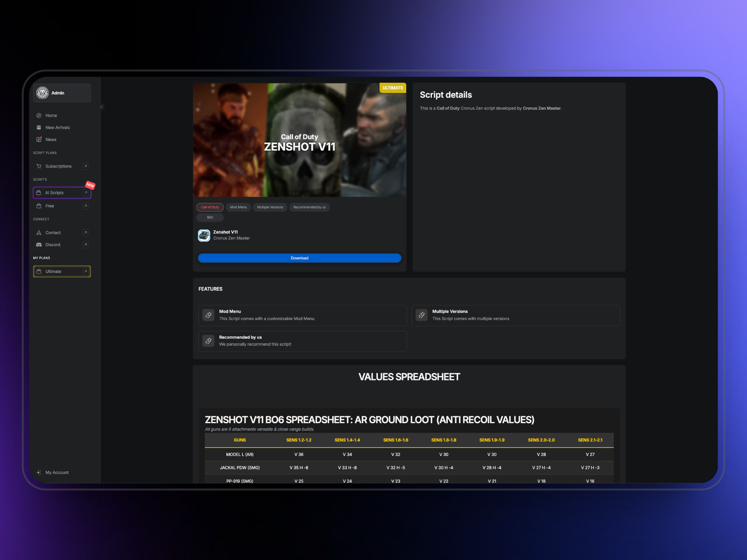The height and width of the screenshot is (560, 747).
Task: Click the Home compass icon
Action: pos(39,115)
